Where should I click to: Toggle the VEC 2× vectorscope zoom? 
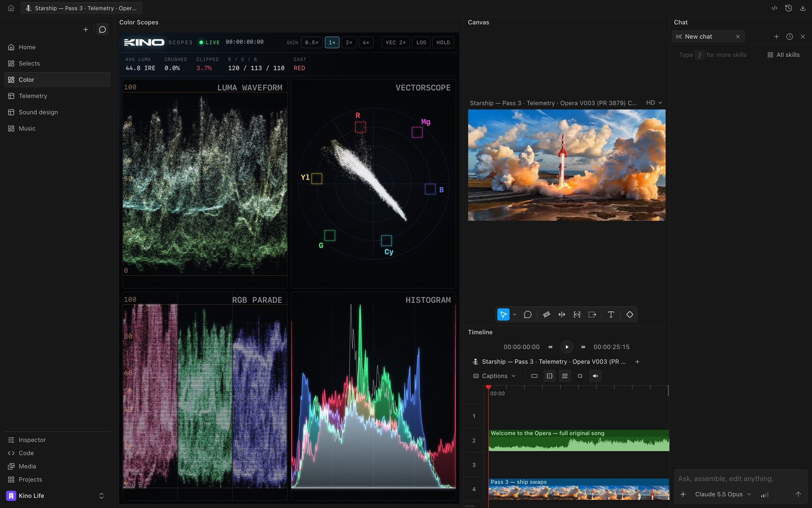[x=396, y=42]
